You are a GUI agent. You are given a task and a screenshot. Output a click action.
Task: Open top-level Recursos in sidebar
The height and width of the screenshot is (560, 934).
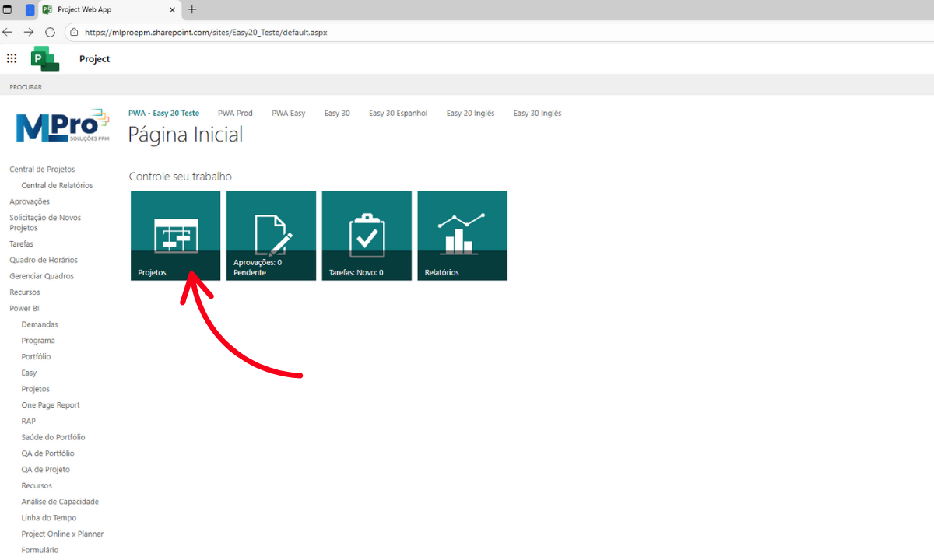(x=24, y=292)
